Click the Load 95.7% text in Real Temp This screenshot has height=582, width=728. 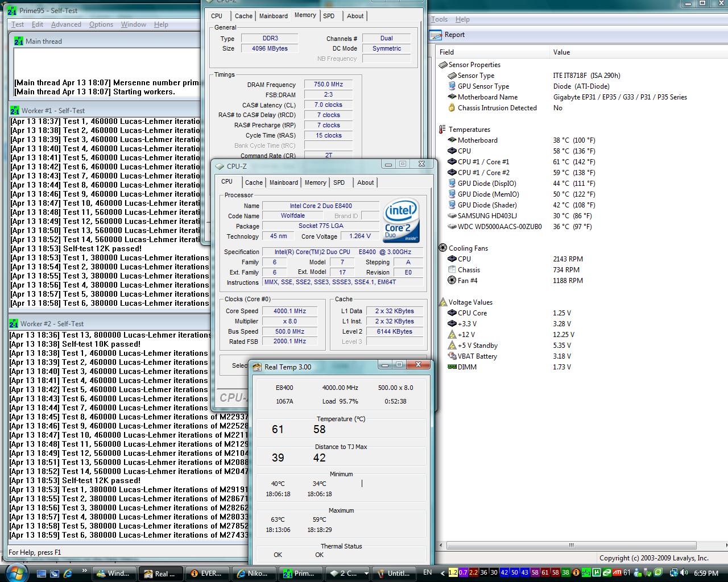[340, 401]
